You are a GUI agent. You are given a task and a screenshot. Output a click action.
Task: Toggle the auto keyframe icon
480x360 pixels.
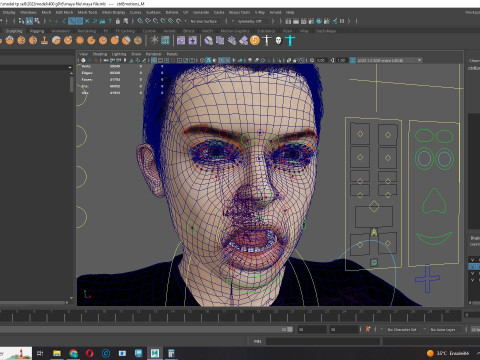368,329
